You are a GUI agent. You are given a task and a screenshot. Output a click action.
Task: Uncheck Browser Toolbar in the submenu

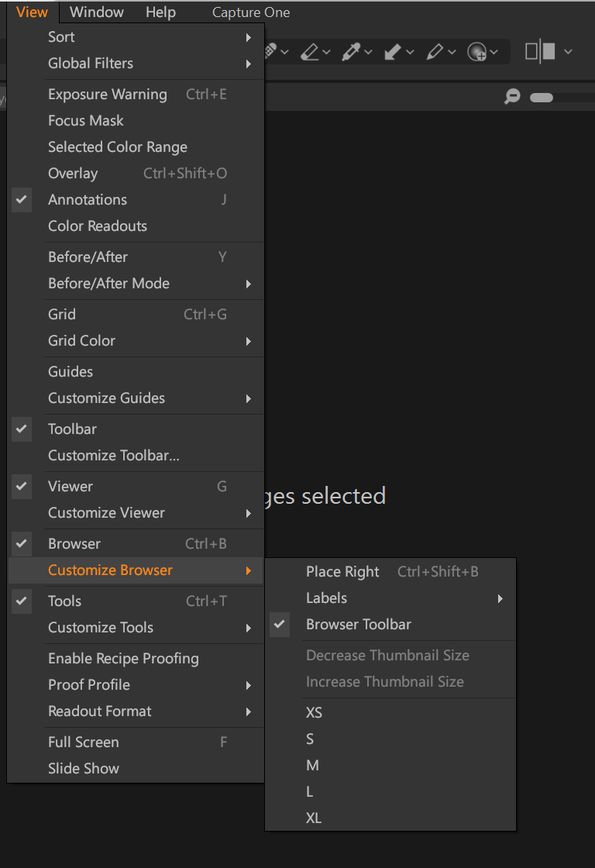(359, 624)
